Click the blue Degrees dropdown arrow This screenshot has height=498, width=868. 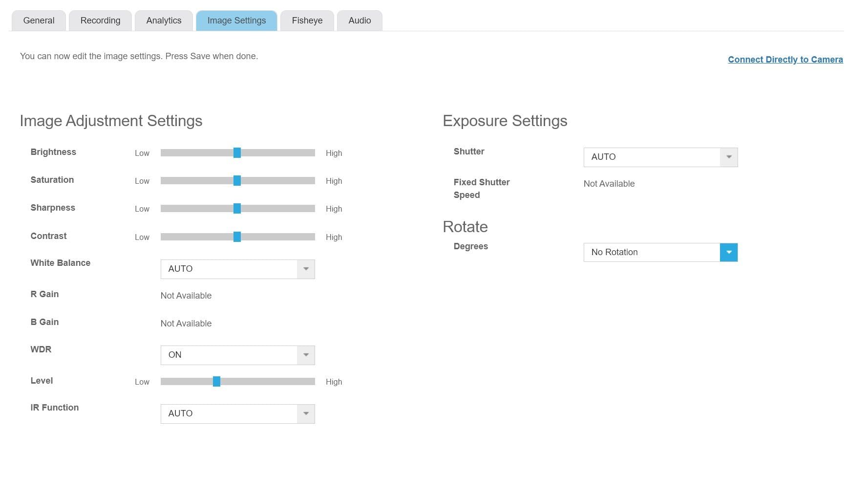728,253
